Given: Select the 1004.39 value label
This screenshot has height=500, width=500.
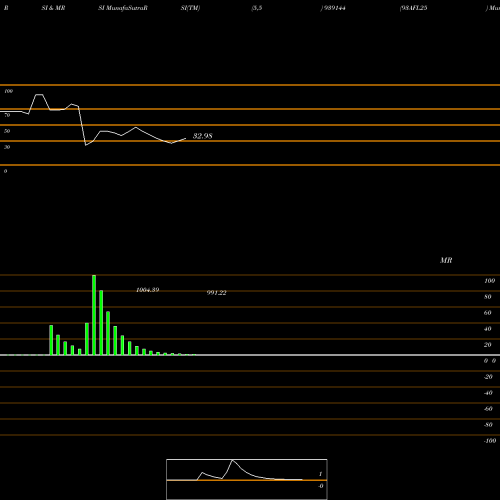Looking at the screenshot, I should [148, 290].
